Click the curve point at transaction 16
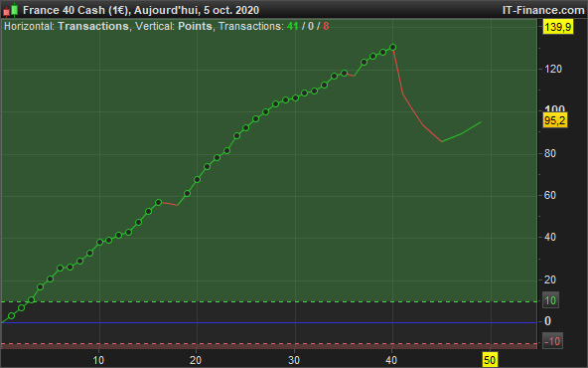Image resolution: width=588 pixels, height=368 pixels. click(x=158, y=203)
